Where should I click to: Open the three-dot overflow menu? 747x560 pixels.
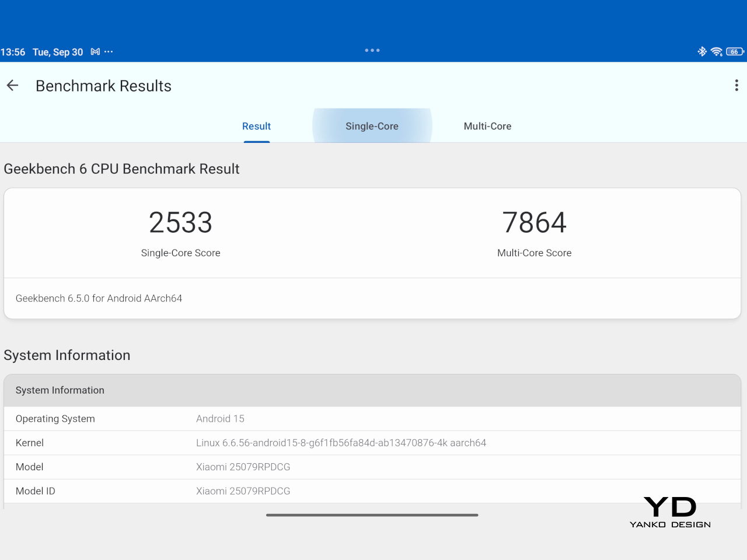(736, 86)
